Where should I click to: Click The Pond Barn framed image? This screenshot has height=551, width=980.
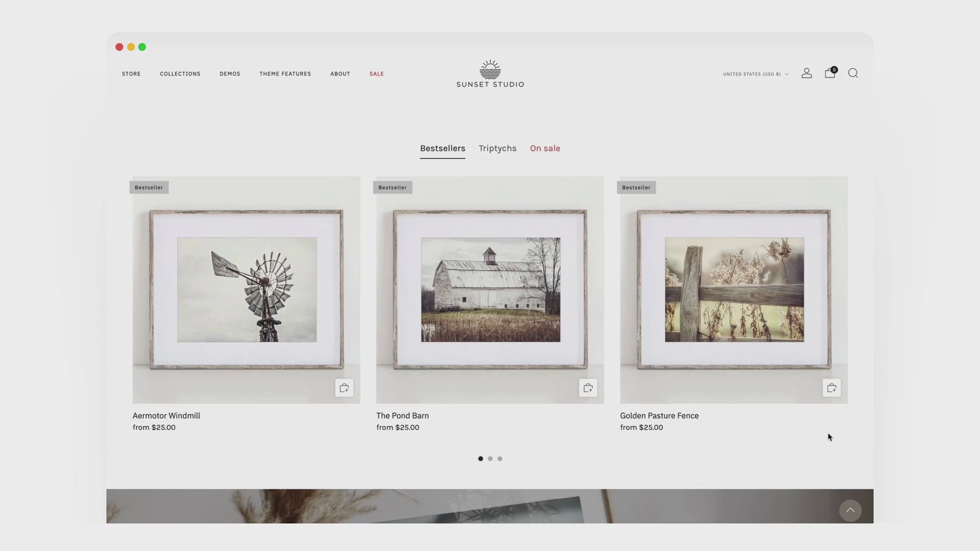(x=490, y=289)
